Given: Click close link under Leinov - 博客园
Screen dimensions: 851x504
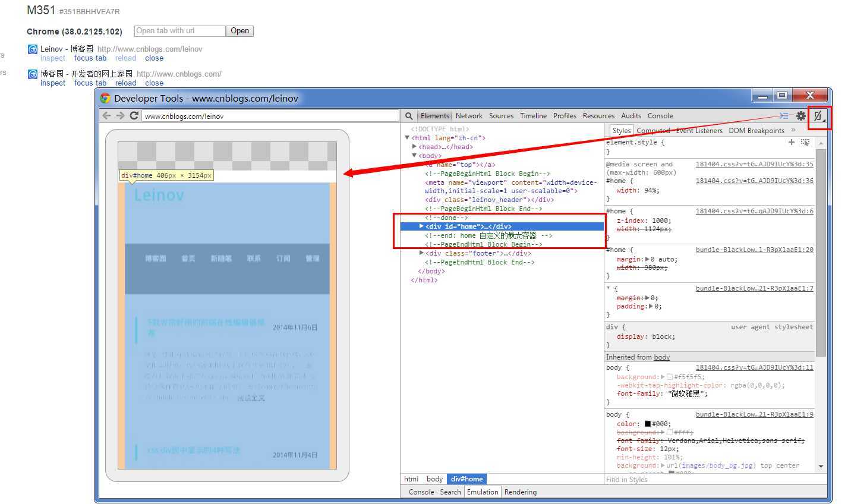Looking at the screenshot, I should (x=154, y=58).
